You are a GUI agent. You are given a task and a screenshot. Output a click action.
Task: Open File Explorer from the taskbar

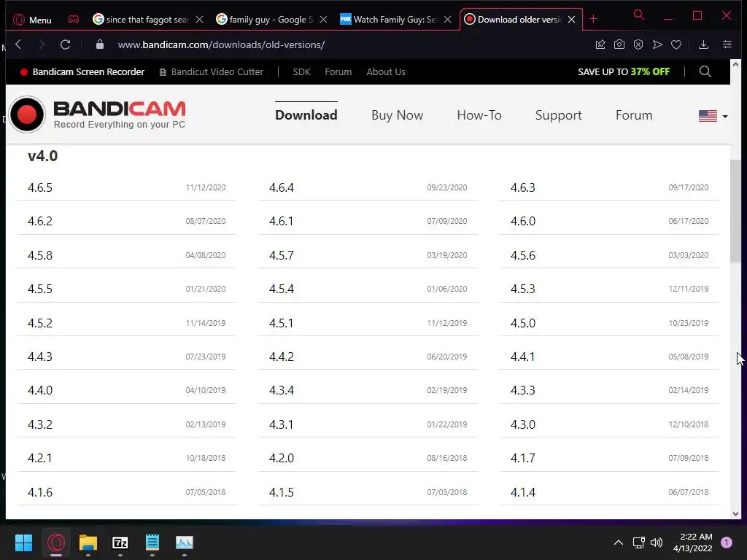(88, 542)
